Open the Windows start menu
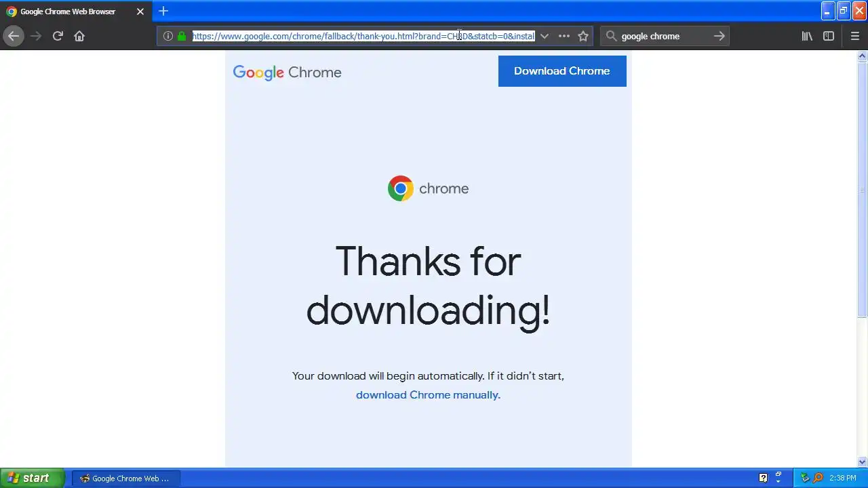 click(x=32, y=478)
